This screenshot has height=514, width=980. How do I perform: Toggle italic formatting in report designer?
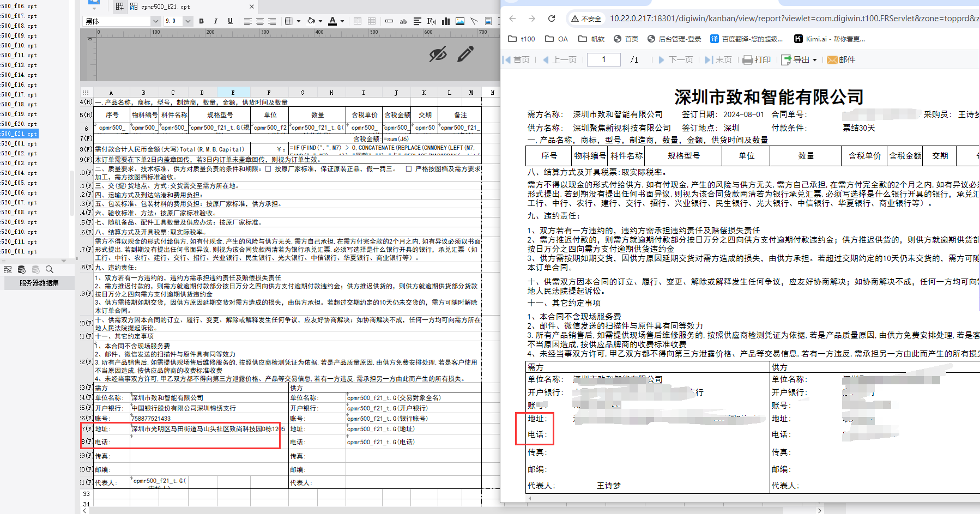click(215, 21)
